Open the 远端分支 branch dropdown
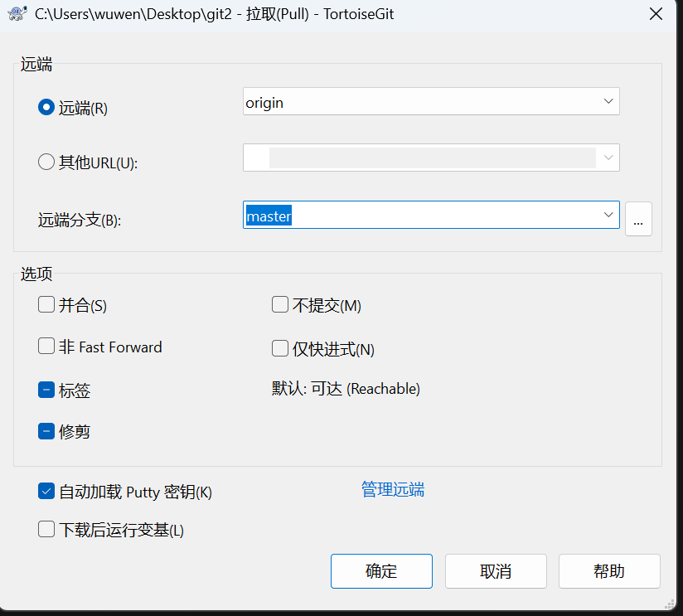This screenshot has height=616, width=683. tap(608, 215)
